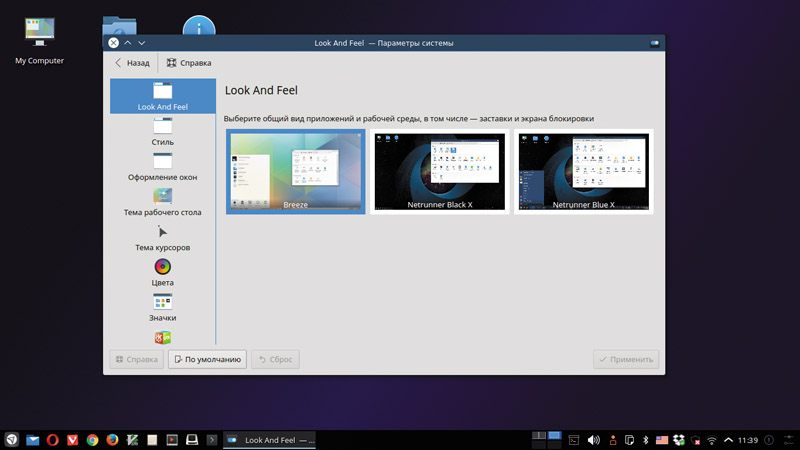800x450 pixels.
Task: Open Bluetooth settings in tray
Action: coord(645,440)
